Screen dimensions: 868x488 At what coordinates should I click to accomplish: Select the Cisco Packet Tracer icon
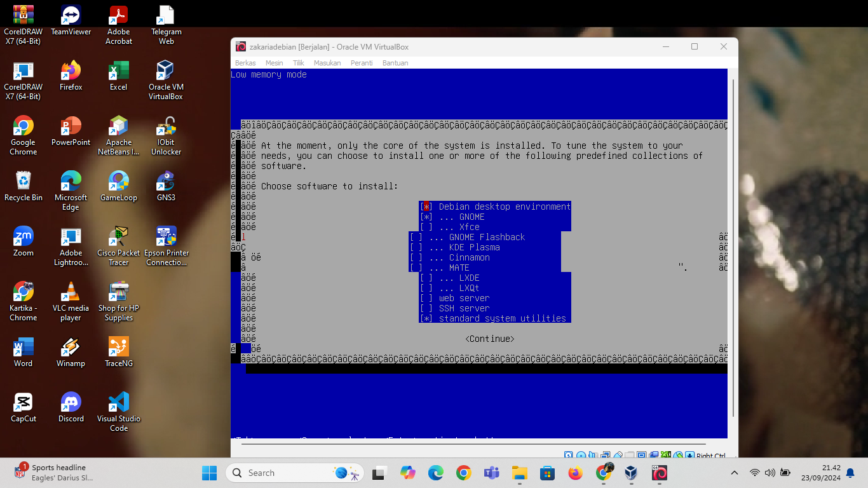[119, 247]
